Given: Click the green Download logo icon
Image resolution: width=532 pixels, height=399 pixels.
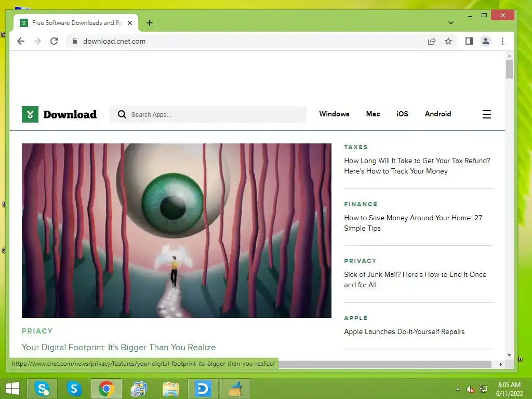Looking at the screenshot, I should point(30,114).
